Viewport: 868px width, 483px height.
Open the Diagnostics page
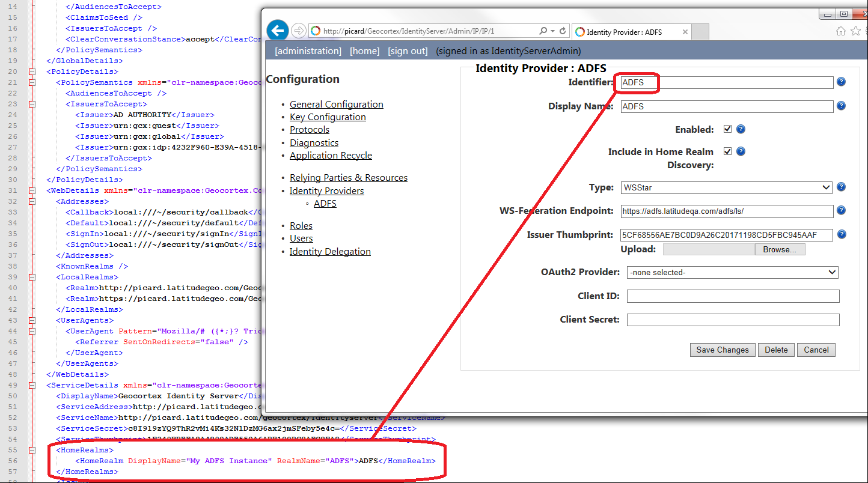pos(314,143)
